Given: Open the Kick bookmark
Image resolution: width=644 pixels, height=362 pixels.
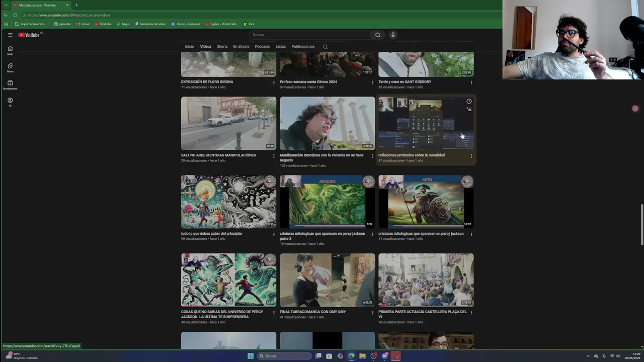Looking at the screenshot, I should click(x=249, y=24).
